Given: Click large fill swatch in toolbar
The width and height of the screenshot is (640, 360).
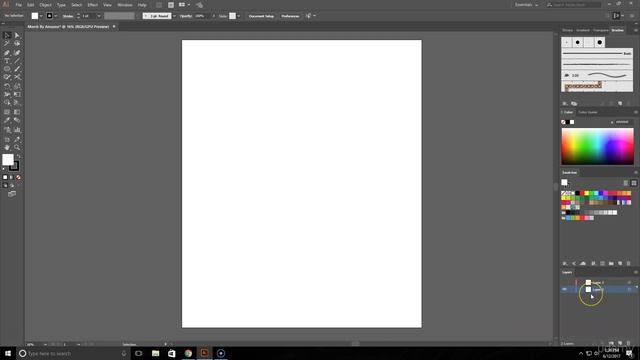Looking at the screenshot, I should [x=8, y=160].
